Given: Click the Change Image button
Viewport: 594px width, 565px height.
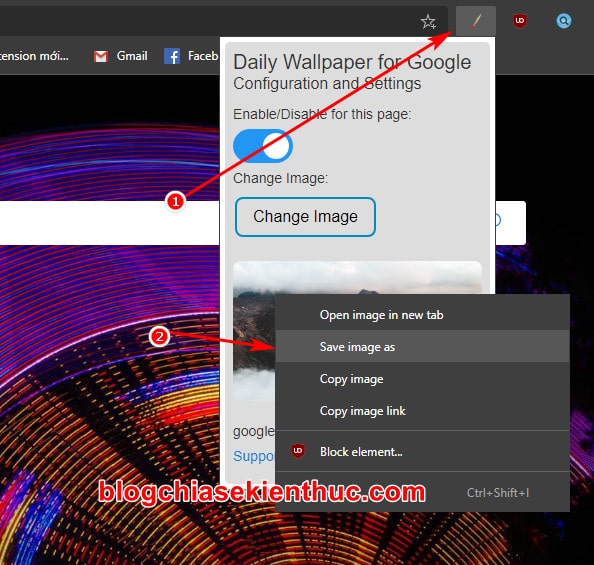Looking at the screenshot, I should [x=305, y=217].
